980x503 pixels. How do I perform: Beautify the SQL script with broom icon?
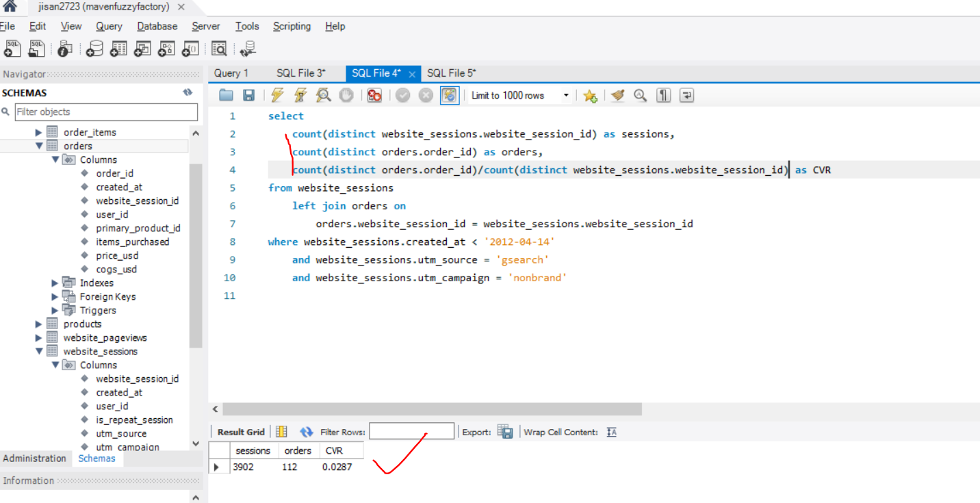[x=618, y=96]
